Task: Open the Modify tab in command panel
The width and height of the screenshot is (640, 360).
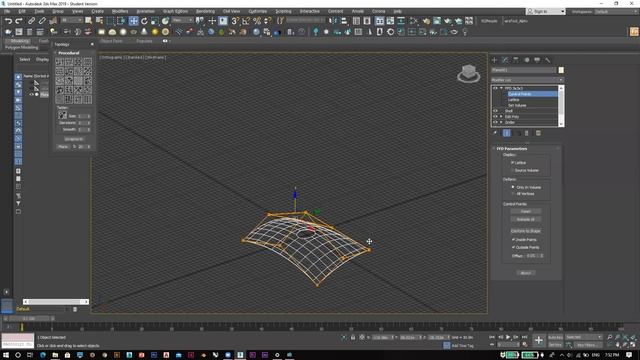Action: (505, 60)
